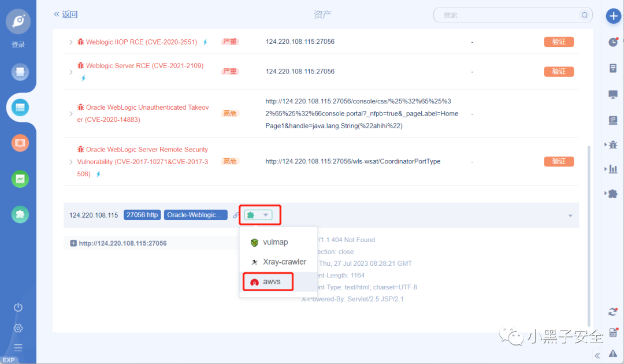Verify CVE-2020-2551 with 验证 button
Screen dimensions: 624x364
(x=559, y=42)
